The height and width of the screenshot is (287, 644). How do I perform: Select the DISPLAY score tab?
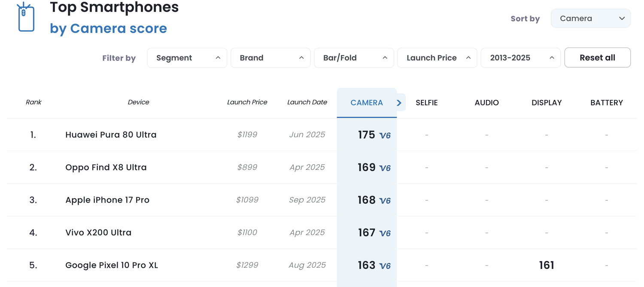click(x=547, y=103)
